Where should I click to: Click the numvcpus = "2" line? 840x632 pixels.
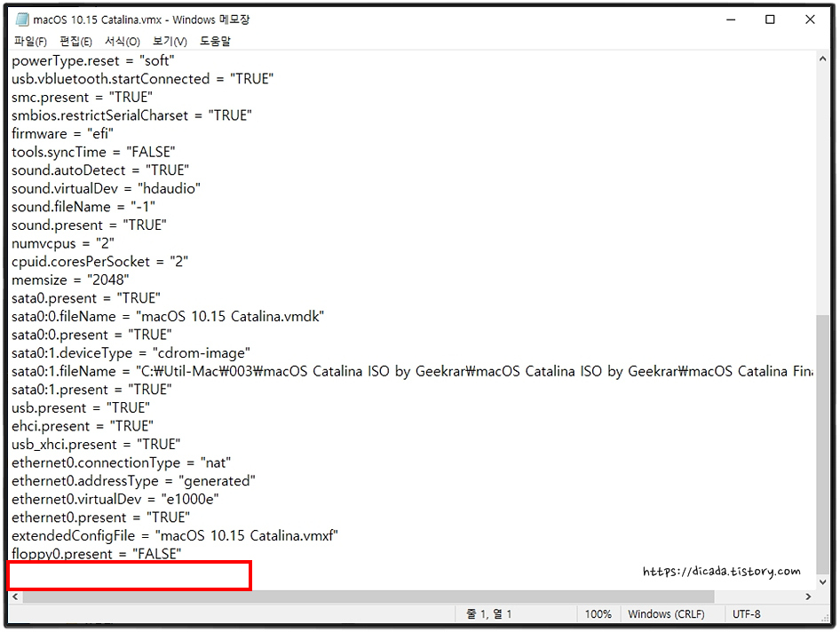pyautogui.click(x=63, y=243)
